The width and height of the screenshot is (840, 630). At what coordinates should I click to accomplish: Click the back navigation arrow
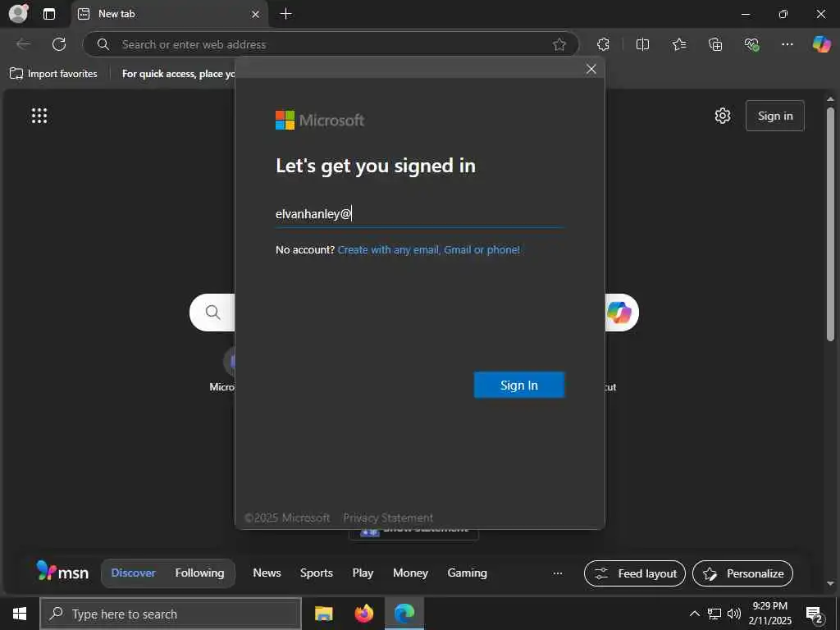pos(23,44)
